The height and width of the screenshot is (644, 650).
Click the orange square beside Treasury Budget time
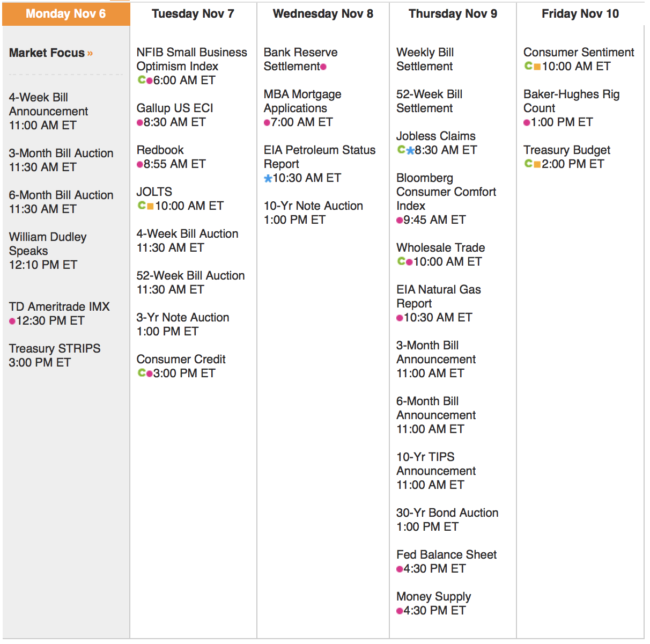point(537,164)
